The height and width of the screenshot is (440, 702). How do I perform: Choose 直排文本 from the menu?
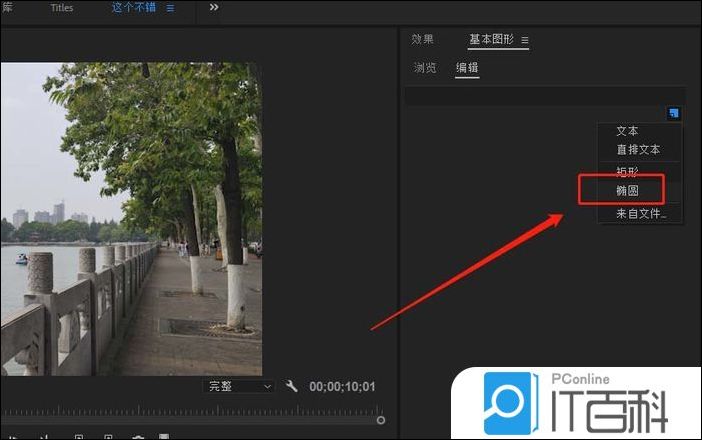point(640,150)
